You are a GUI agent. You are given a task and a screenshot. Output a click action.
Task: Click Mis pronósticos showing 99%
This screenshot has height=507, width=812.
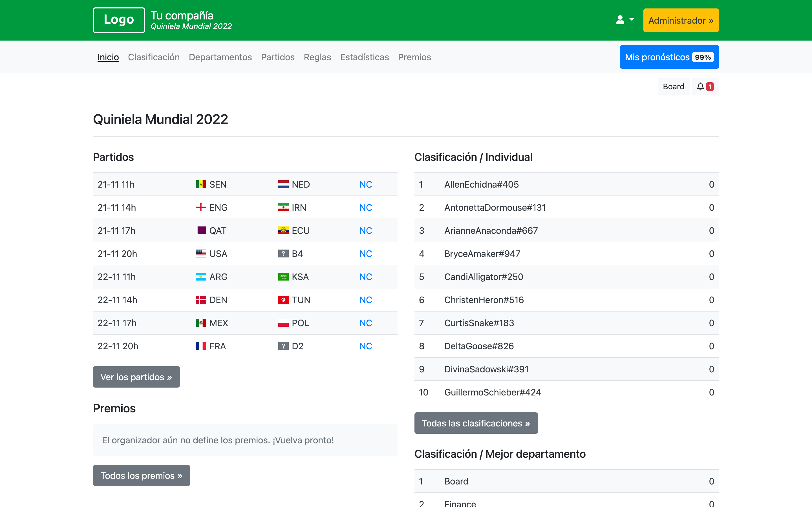coord(669,57)
